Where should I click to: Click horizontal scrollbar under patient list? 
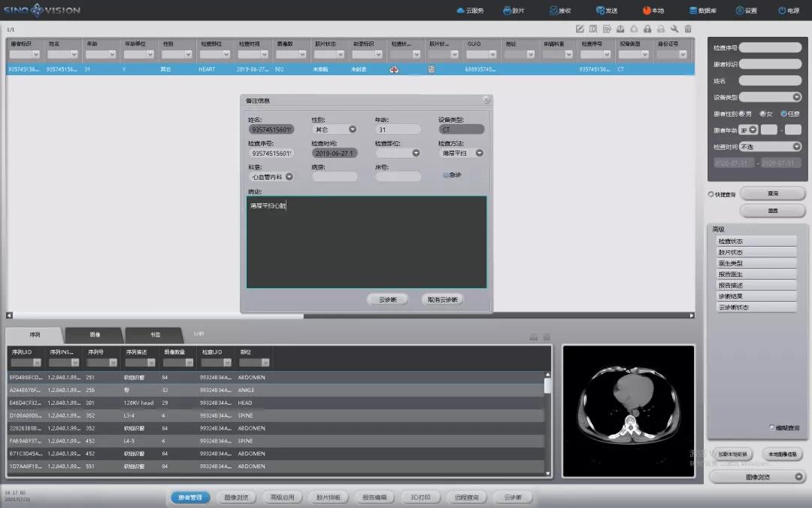[x=226, y=316]
